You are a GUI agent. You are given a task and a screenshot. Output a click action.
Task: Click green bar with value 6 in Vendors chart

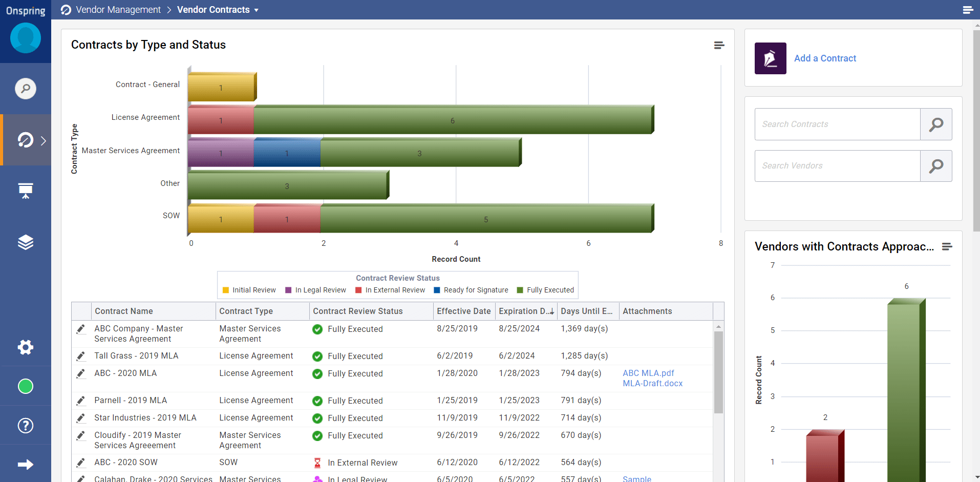pyautogui.click(x=905, y=390)
